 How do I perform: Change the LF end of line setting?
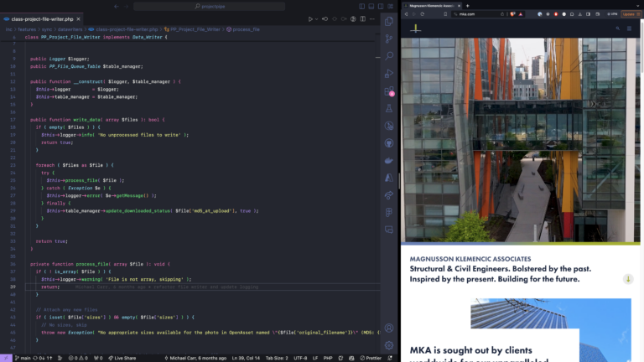(x=315, y=358)
